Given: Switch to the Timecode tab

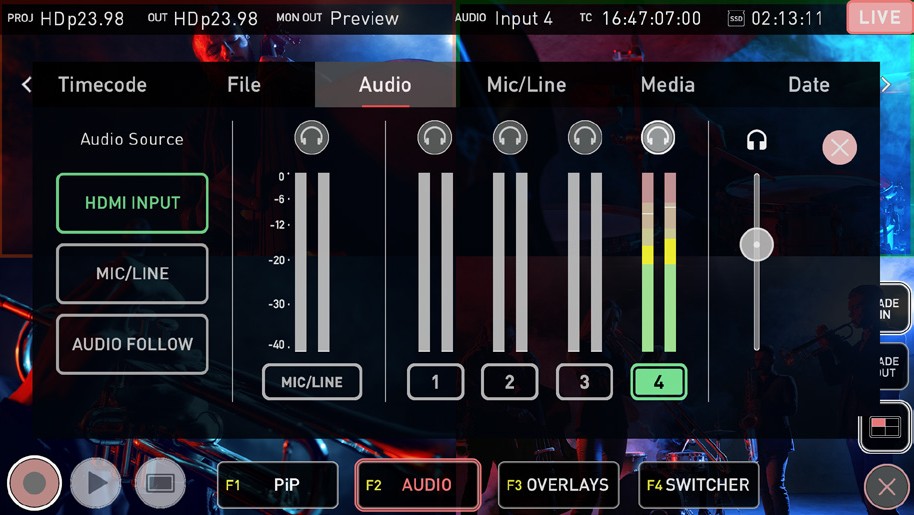Looking at the screenshot, I should [x=102, y=85].
